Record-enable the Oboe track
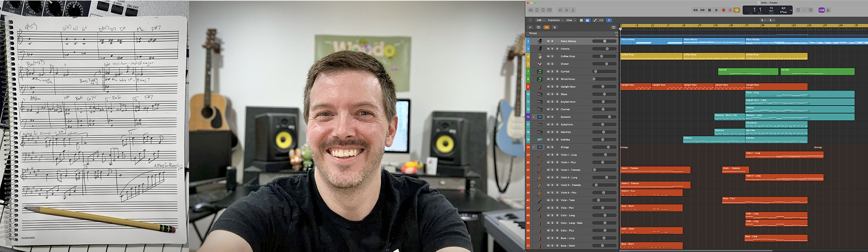868x252 pixels. click(x=557, y=94)
